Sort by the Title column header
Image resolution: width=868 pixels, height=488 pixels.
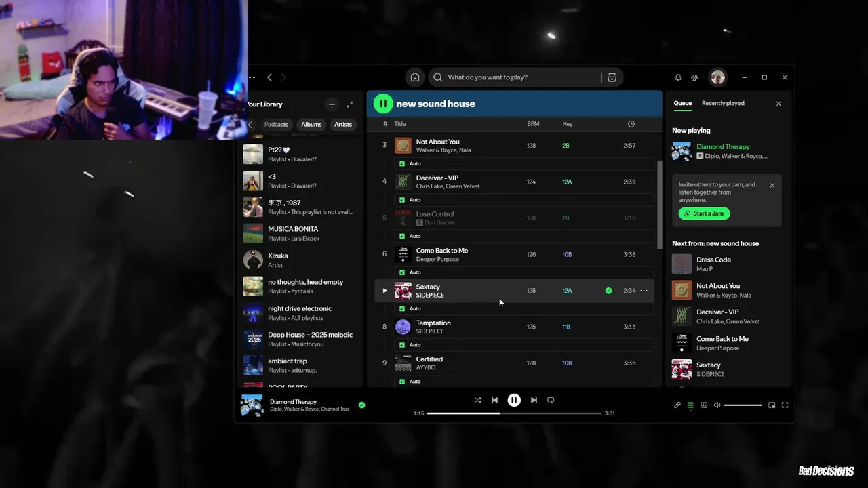(x=400, y=124)
